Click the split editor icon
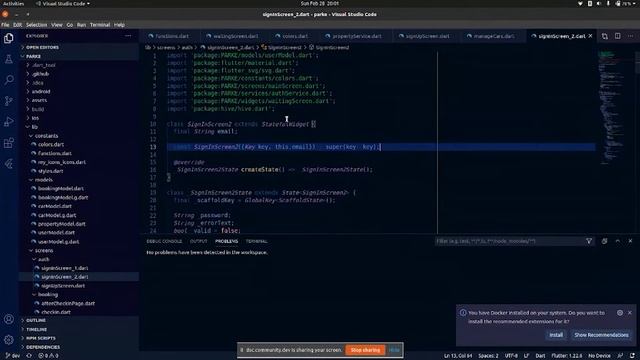Viewport: 640px width, 360px height. point(618,36)
